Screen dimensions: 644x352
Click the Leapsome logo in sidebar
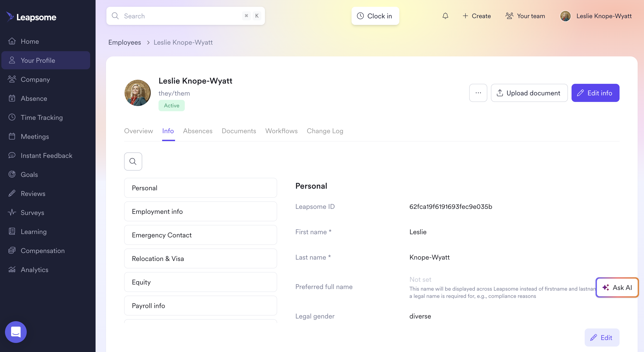[31, 17]
